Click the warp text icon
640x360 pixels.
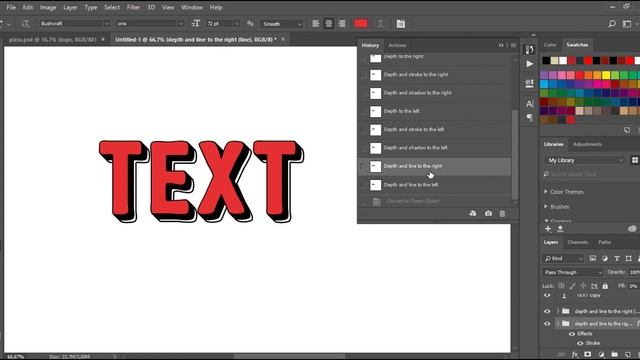[x=380, y=24]
